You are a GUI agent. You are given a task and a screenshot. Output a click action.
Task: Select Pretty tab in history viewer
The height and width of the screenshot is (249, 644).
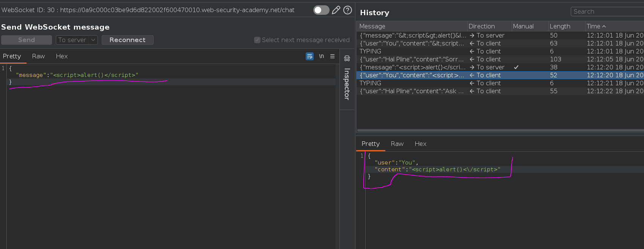[x=371, y=144]
